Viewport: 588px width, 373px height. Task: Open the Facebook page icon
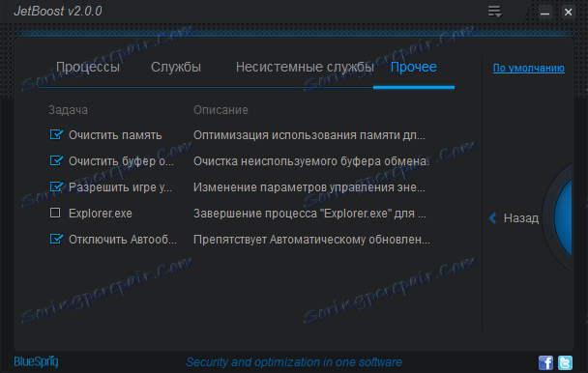(x=545, y=362)
